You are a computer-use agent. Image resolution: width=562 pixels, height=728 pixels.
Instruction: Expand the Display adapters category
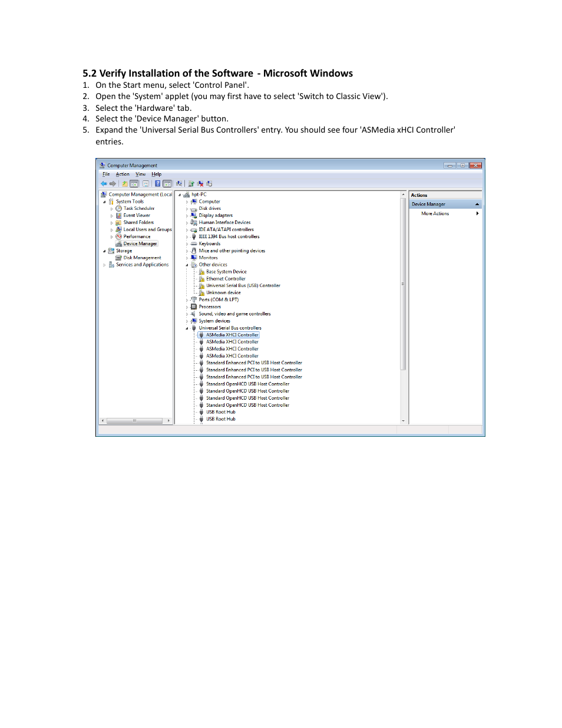[187, 216]
